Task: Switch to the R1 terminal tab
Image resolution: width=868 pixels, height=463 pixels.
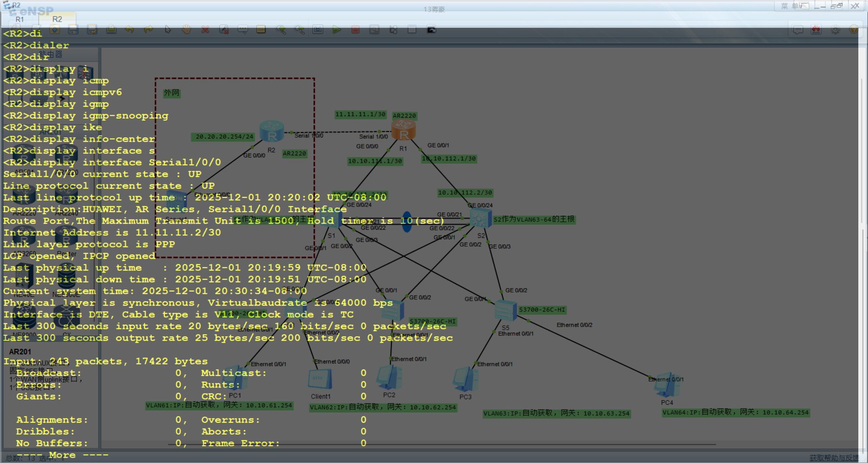Action: [x=20, y=19]
